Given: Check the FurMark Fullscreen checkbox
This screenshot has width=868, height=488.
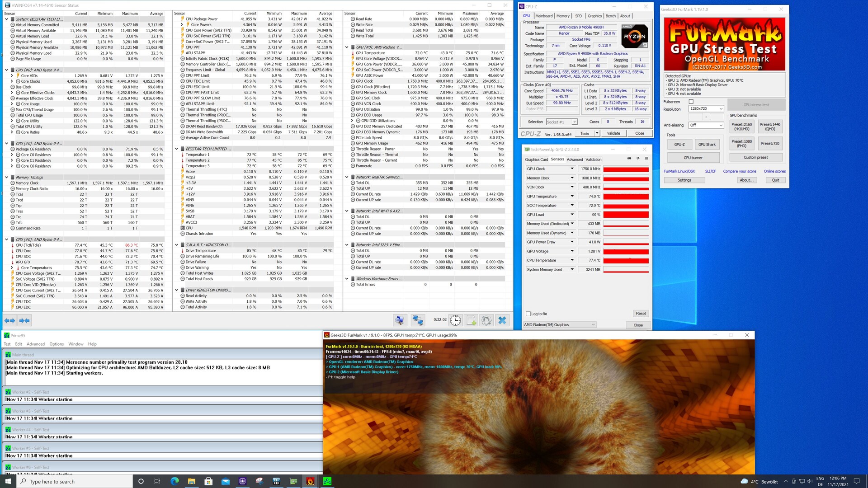Looking at the screenshot, I should coord(691,102).
